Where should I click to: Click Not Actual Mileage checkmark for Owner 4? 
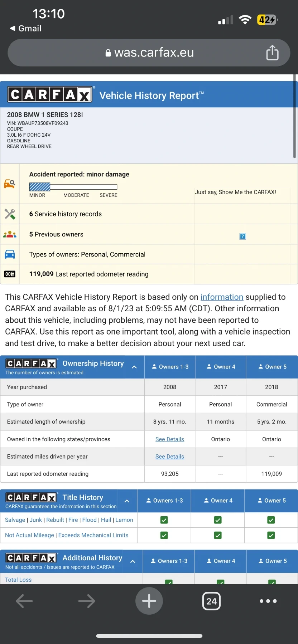218,535
